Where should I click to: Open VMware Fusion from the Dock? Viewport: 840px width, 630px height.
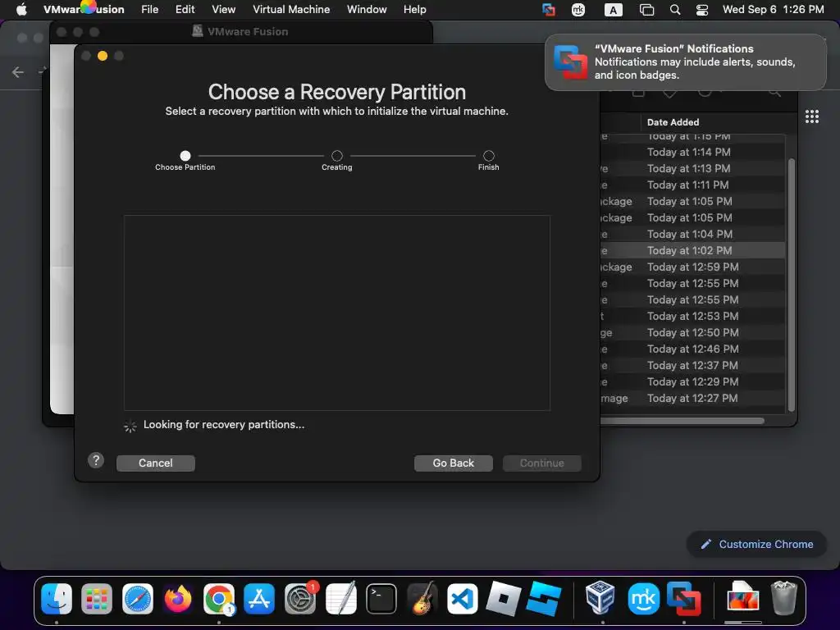(x=683, y=598)
